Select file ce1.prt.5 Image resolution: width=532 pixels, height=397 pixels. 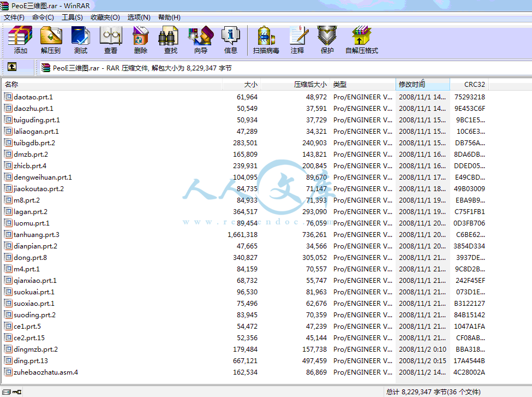click(27, 327)
